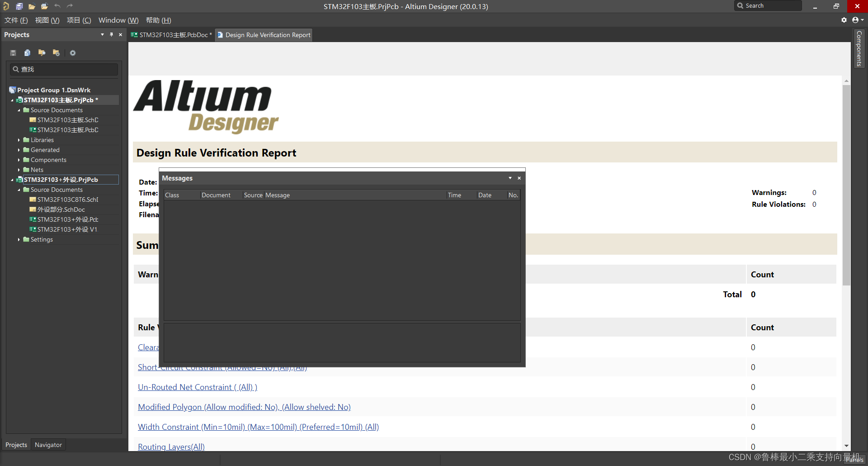The height and width of the screenshot is (466, 868).
Task: Open the 视图 (V) menu
Action: click(x=47, y=20)
